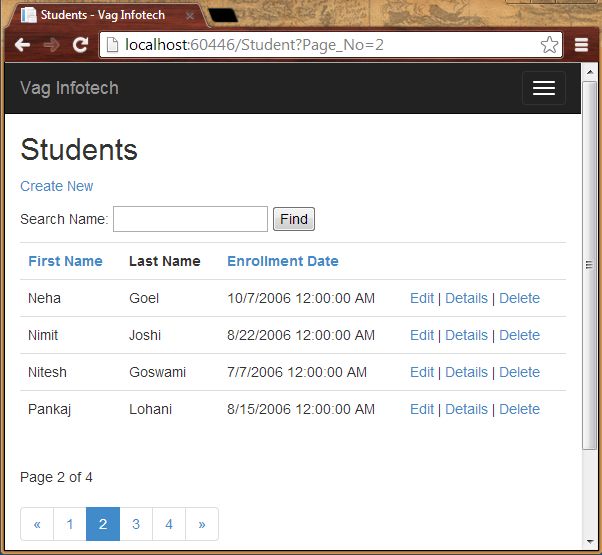This screenshot has width=602, height=555.
Task: Click the 10/7/2006 12:00:00 AM date
Action: [301, 298]
